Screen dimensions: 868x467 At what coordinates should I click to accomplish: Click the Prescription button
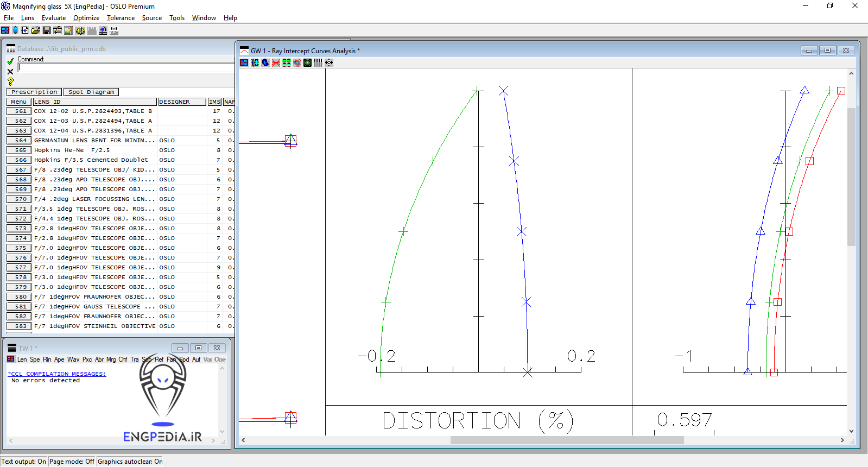pyautogui.click(x=34, y=92)
